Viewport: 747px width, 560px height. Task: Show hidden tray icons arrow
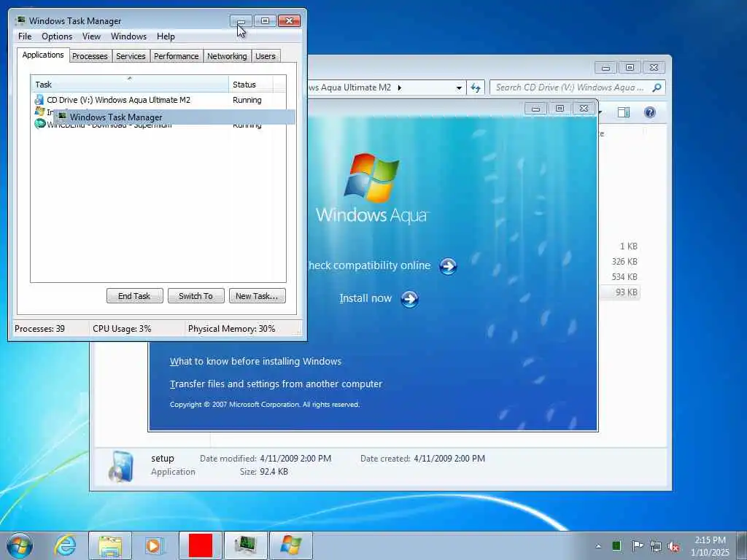(x=598, y=546)
